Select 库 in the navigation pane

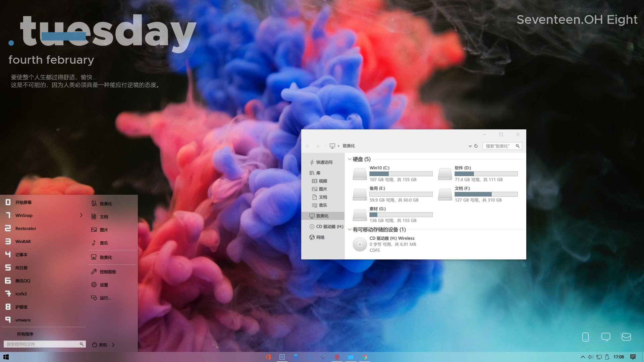[323, 173]
